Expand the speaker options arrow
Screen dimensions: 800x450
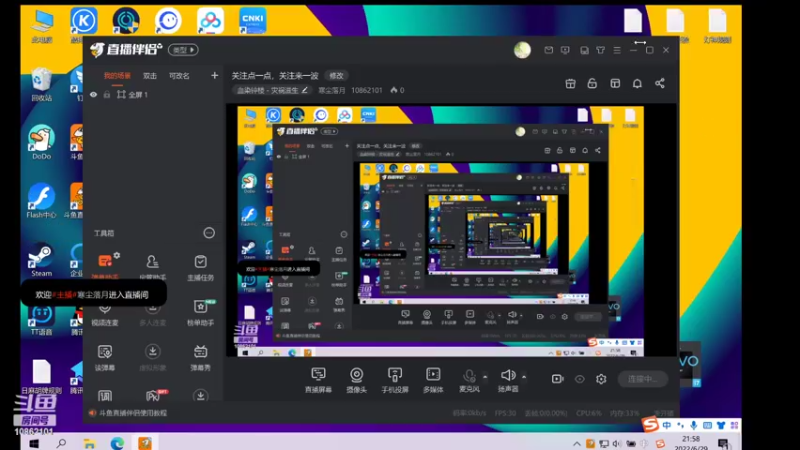click(x=524, y=377)
